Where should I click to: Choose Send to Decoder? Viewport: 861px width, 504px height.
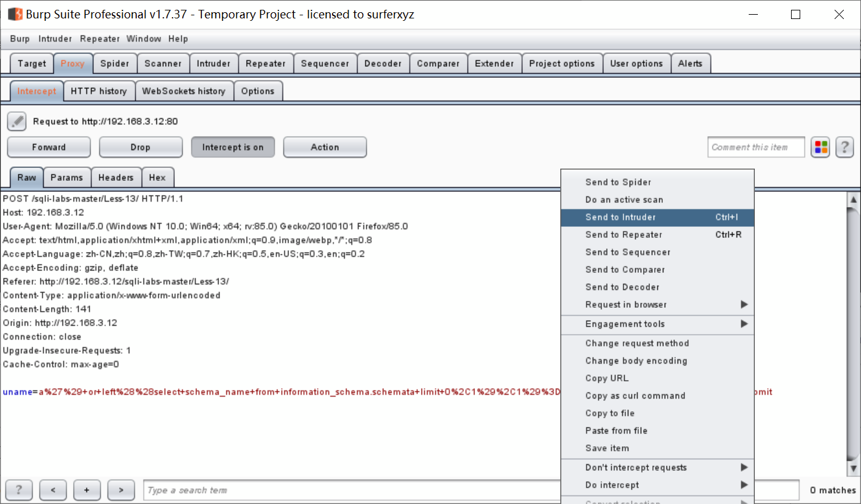pyautogui.click(x=657, y=287)
